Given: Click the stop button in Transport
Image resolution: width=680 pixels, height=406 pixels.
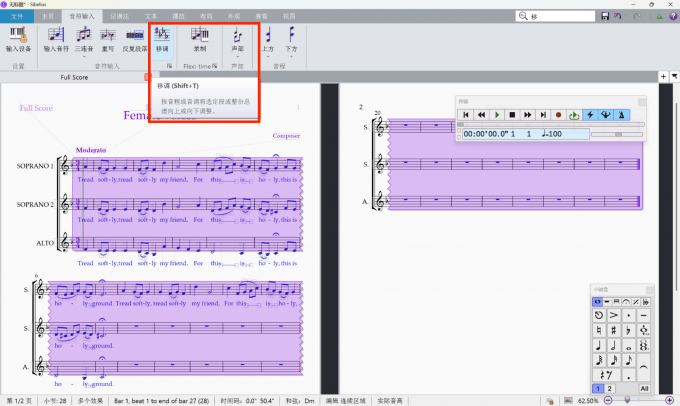Looking at the screenshot, I should (x=512, y=115).
